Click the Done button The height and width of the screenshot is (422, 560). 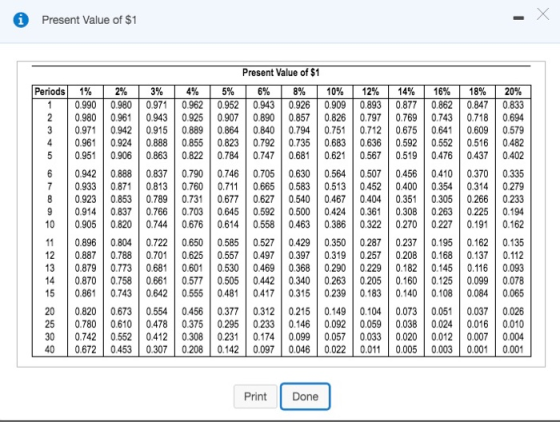(305, 396)
